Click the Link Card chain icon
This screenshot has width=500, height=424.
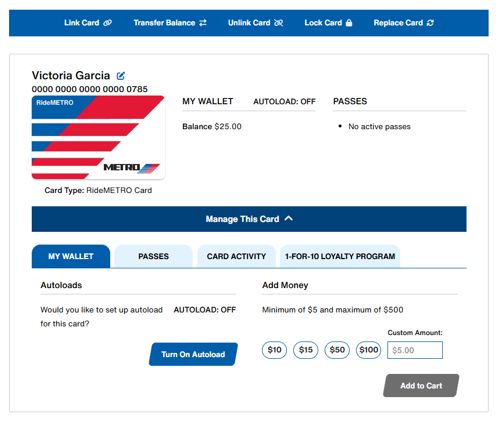[x=107, y=23]
